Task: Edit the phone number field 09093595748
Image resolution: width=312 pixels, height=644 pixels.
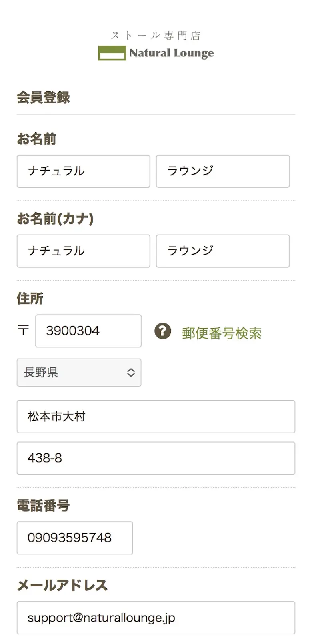Action: 75,538
